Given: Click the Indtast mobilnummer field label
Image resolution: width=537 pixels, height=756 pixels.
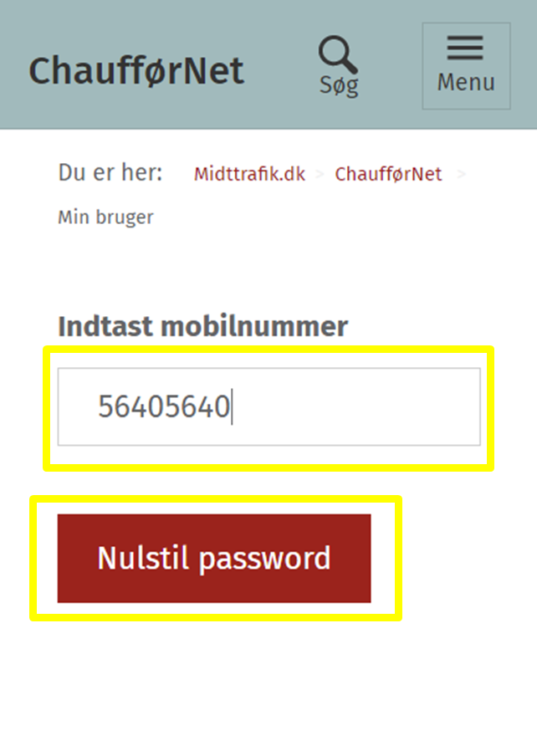Looking at the screenshot, I should point(202,326).
